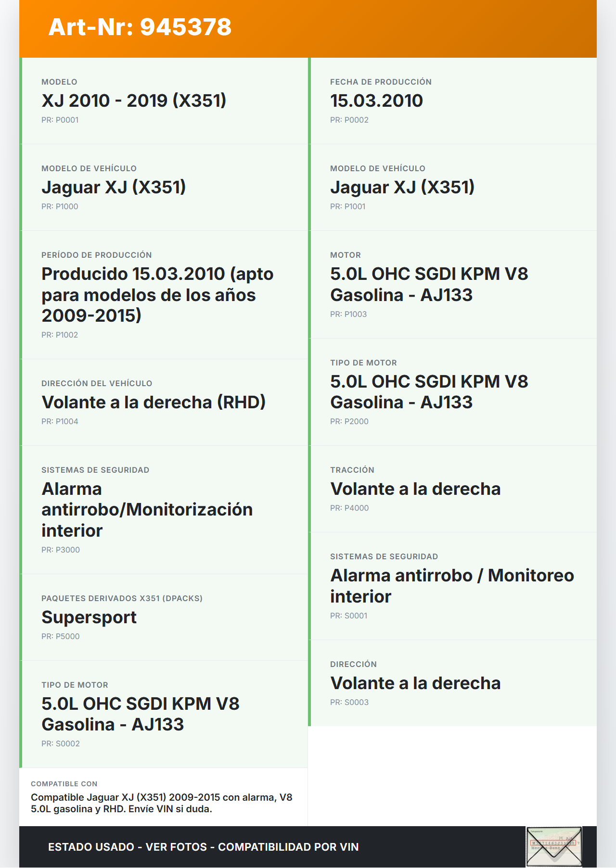Click the PR: P0002 code label
Screen dimensions: 616x868
(x=349, y=120)
